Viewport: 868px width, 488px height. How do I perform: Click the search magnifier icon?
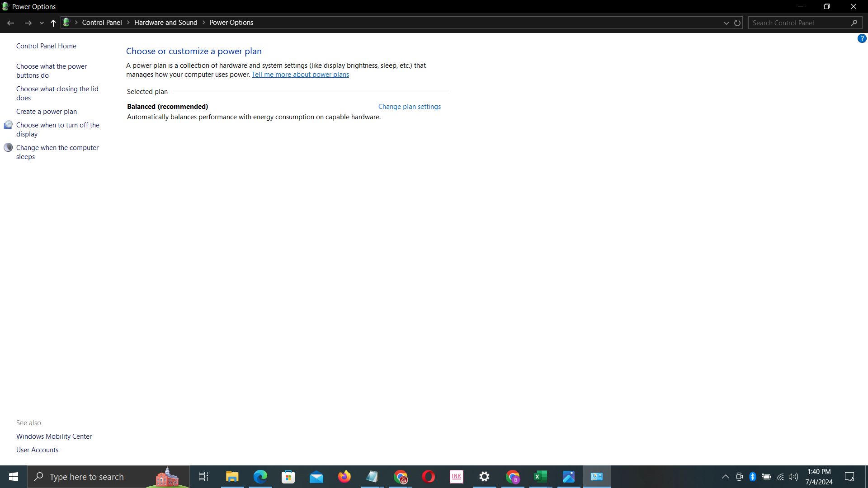point(854,23)
